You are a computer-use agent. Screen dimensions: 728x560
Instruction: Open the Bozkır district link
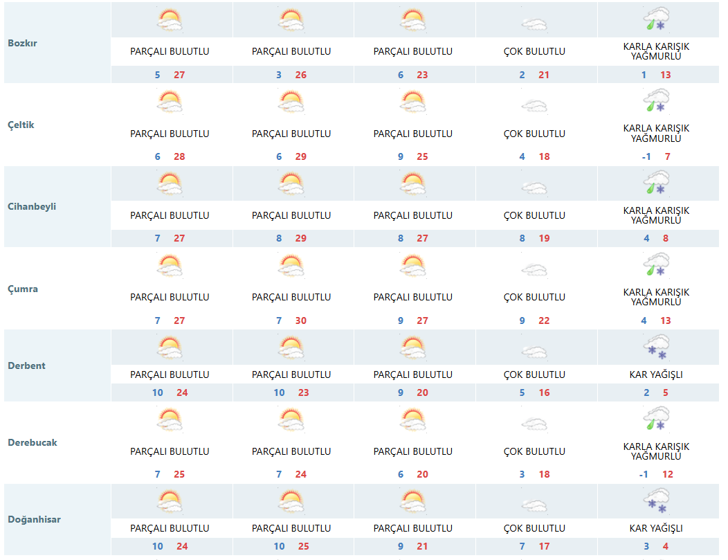point(22,43)
